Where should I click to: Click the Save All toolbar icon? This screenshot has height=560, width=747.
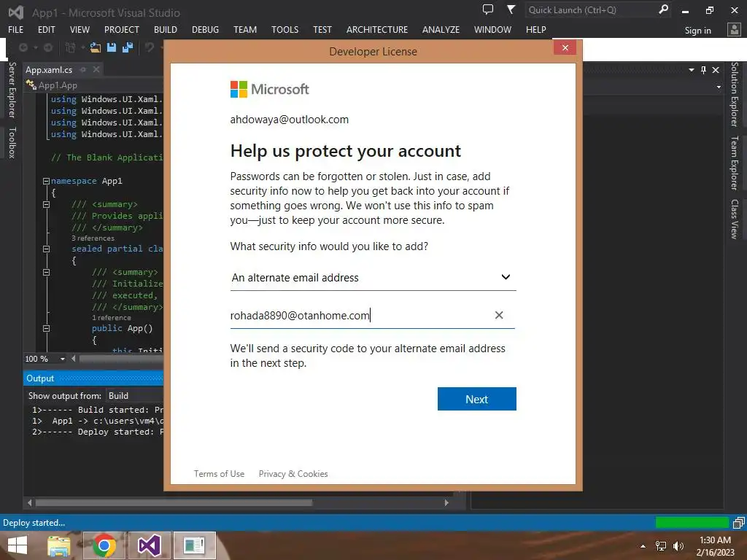click(128, 47)
